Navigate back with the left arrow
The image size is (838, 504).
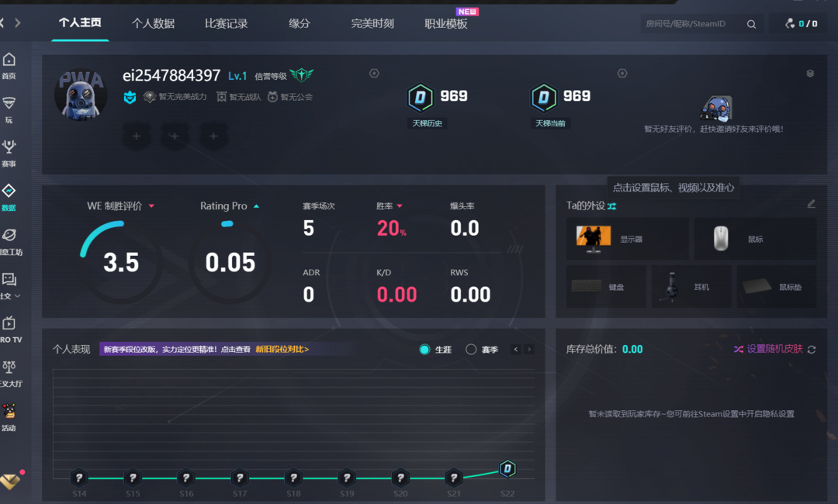(x=2, y=23)
